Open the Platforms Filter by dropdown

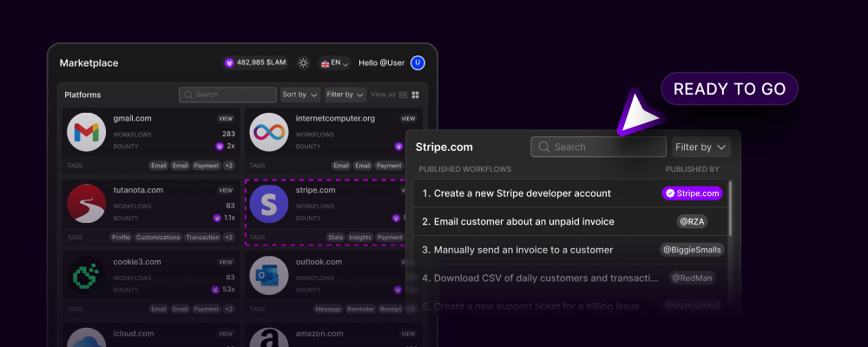pos(345,95)
